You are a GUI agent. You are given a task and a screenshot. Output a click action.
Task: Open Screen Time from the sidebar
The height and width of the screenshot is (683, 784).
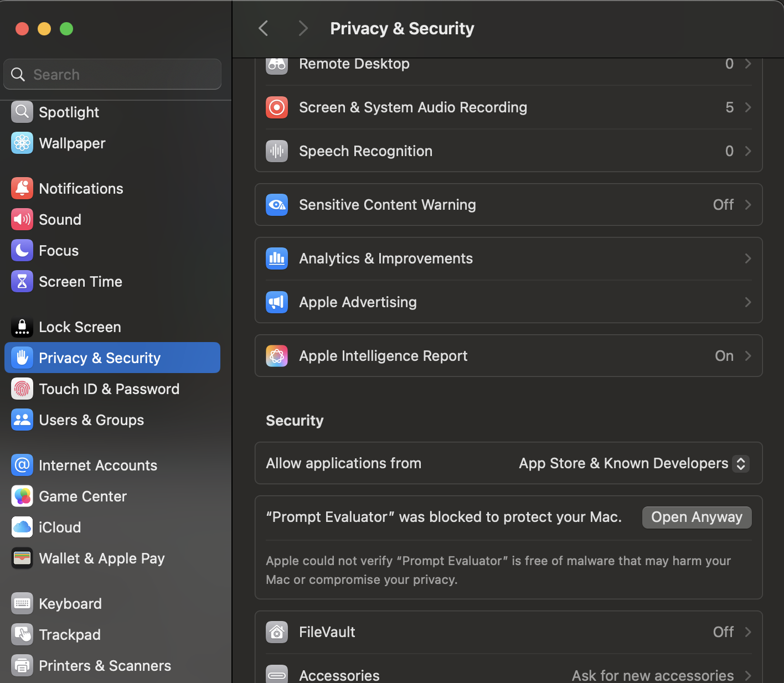click(80, 281)
